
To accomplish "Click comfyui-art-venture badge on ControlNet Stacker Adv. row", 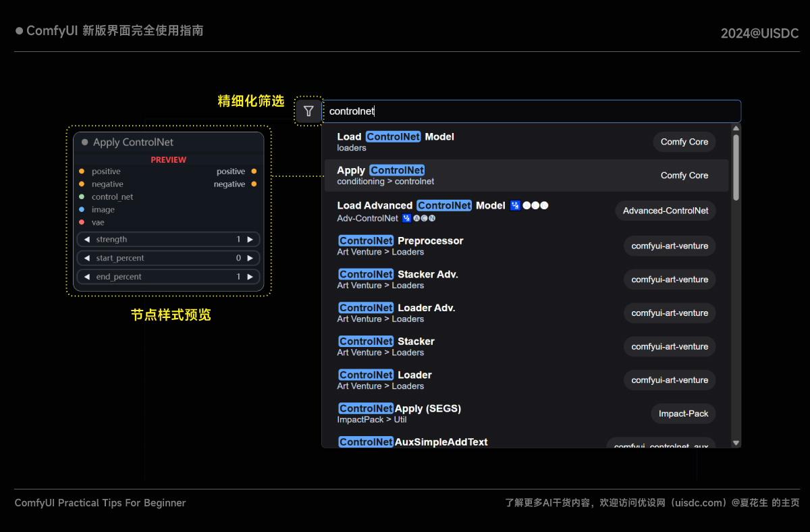I will [670, 280].
